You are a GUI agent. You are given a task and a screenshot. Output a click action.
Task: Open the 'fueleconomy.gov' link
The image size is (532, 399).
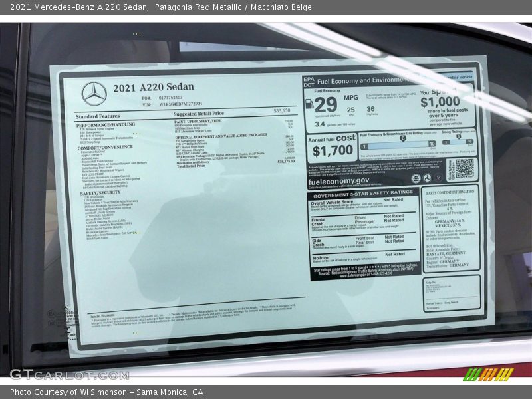(x=338, y=181)
